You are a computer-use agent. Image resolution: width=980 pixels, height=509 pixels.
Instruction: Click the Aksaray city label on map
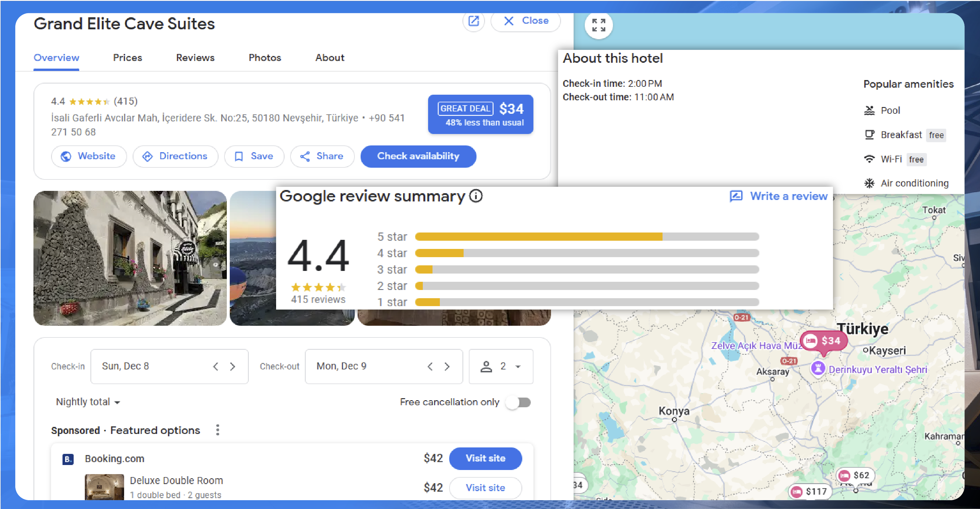coord(773,372)
